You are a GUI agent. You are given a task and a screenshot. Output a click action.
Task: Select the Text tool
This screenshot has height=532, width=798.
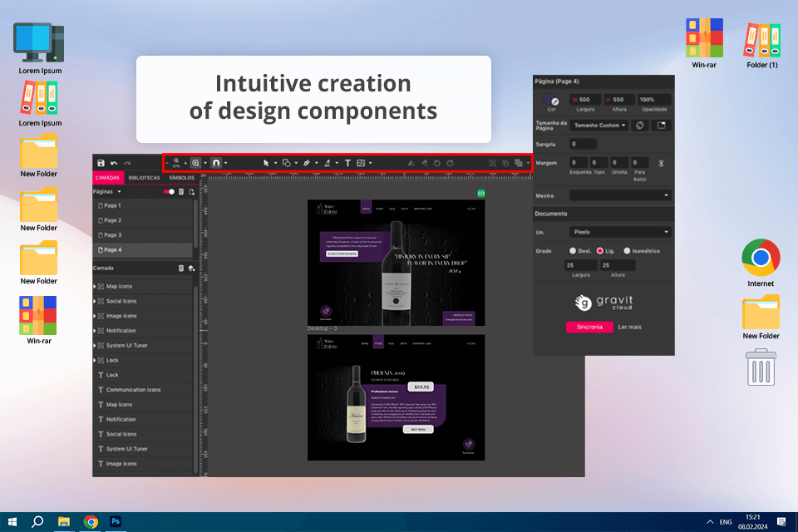click(x=347, y=164)
